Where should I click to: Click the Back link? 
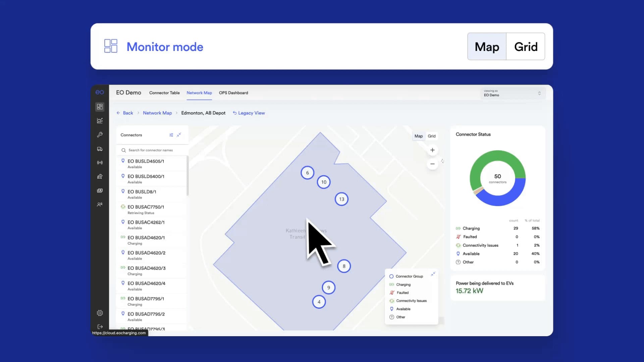[125, 113]
